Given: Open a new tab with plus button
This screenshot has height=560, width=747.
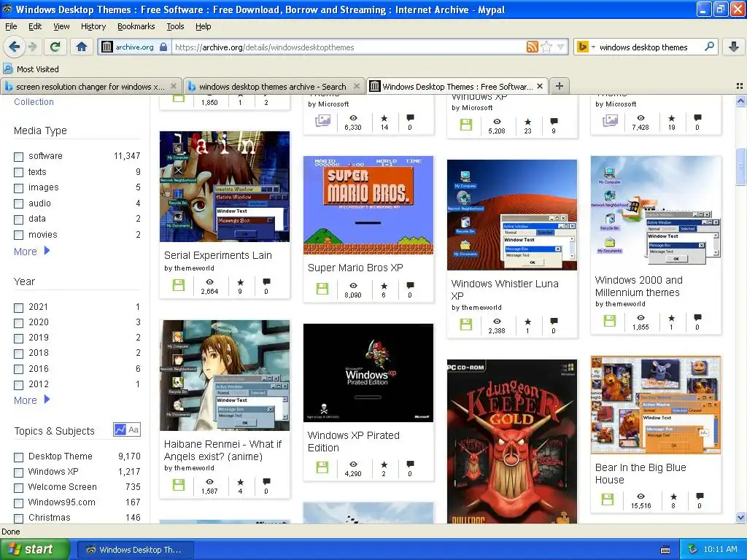Looking at the screenshot, I should click(560, 86).
